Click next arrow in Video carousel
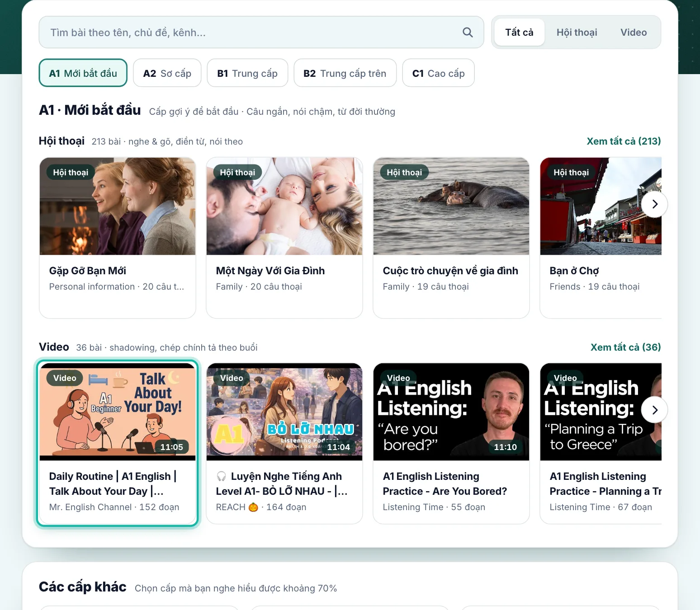The width and height of the screenshot is (700, 610). (654, 410)
